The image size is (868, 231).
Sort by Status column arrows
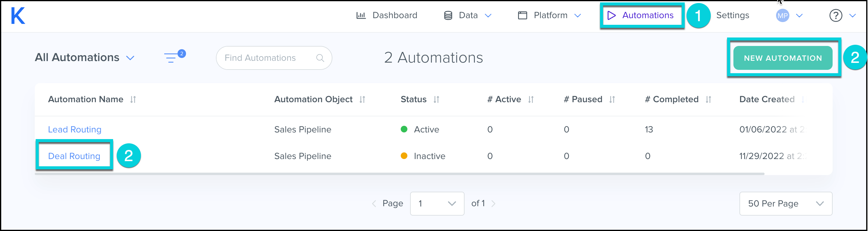tap(436, 99)
